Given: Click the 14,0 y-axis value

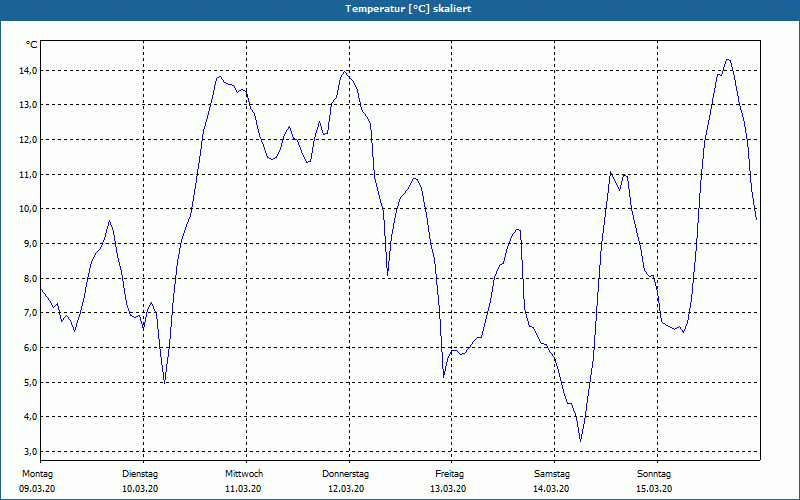Looking at the screenshot, I should 29,70.
